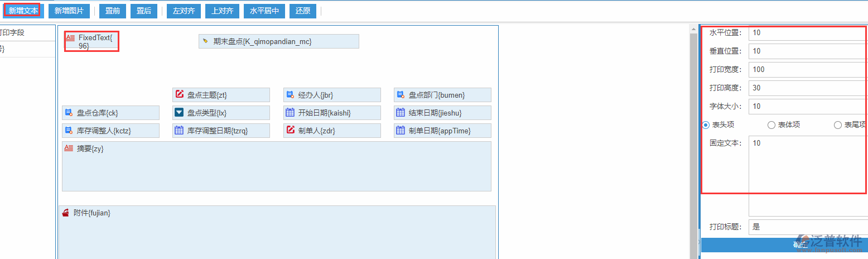868x259 pixels.
Task: Click the 字体大小 input field
Action: coord(808,107)
